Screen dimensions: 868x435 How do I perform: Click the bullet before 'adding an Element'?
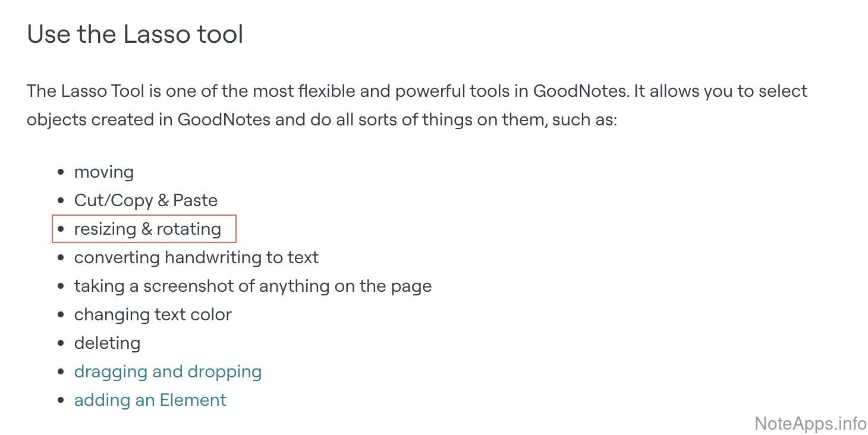pos(61,401)
